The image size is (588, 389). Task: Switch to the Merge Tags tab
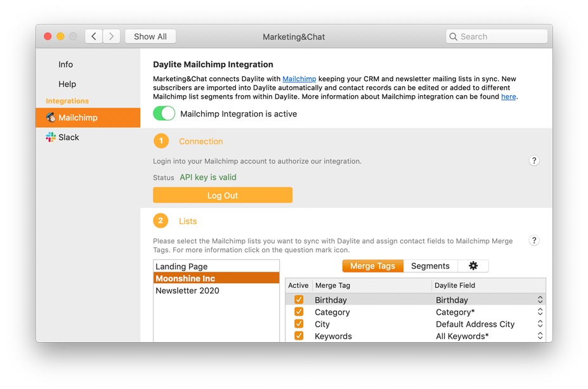pos(373,266)
